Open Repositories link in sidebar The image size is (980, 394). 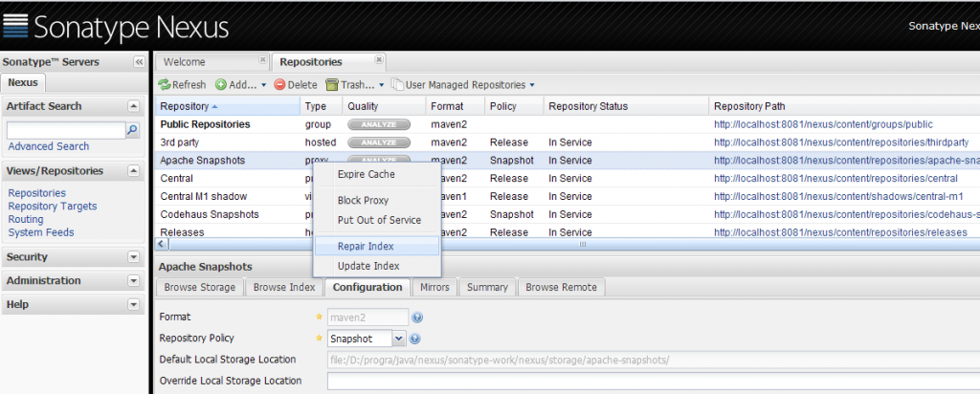(x=37, y=193)
